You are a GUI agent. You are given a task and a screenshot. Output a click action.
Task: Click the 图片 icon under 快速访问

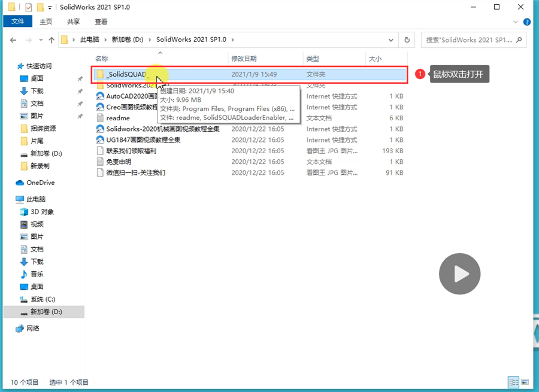[x=24, y=116]
